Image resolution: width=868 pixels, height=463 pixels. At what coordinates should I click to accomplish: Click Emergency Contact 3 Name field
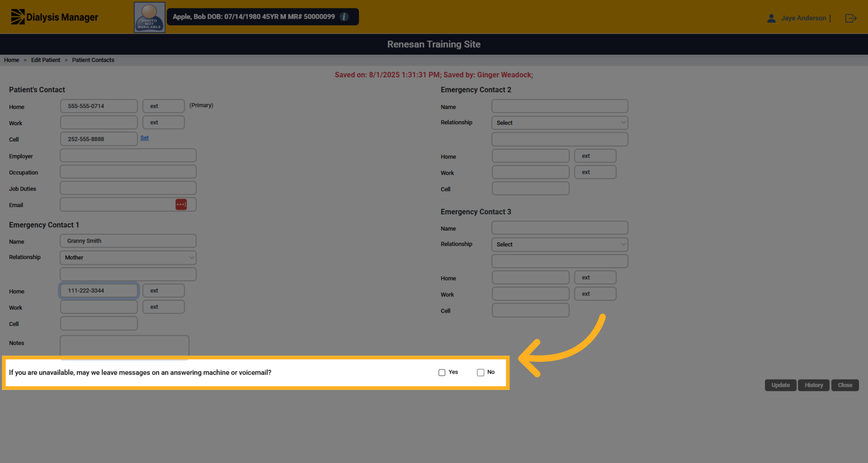[x=560, y=228]
